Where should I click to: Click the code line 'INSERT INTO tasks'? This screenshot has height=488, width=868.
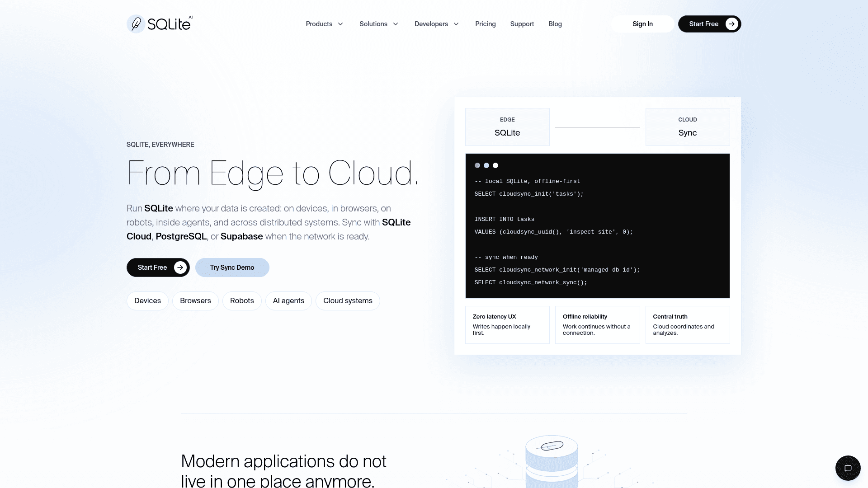[x=505, y=219]
